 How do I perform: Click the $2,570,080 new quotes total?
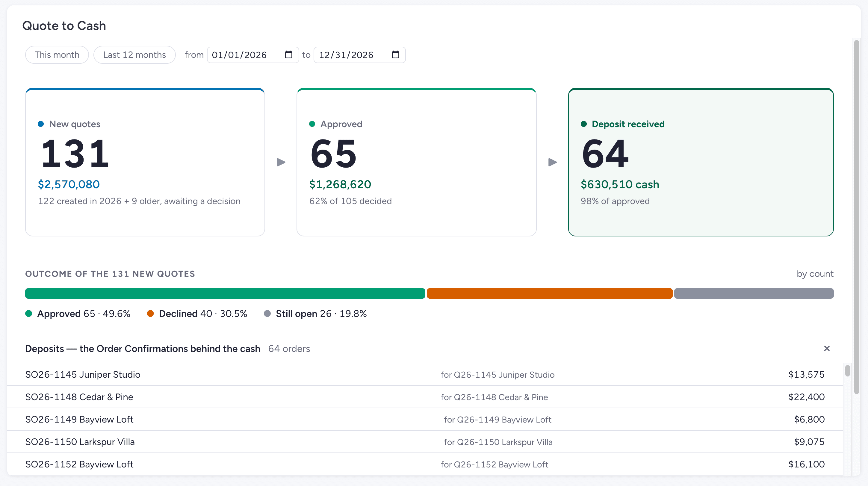click(x=69, y=184)
